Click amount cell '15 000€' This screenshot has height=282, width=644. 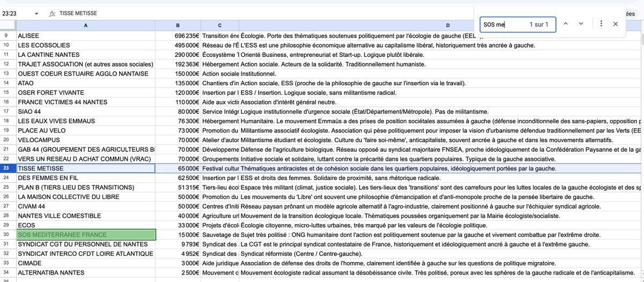tap(178, 235)
